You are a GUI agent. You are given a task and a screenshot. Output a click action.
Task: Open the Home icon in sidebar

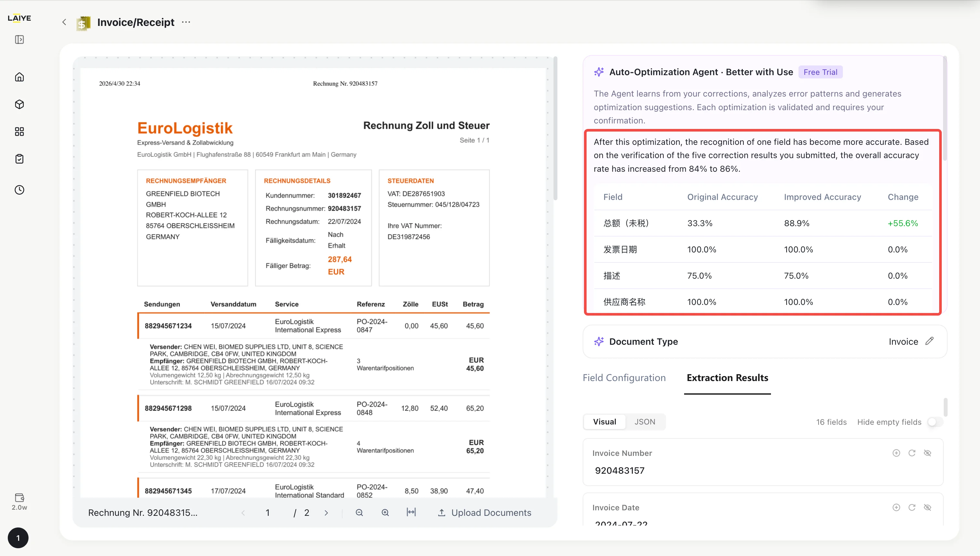tap(19, 77)
